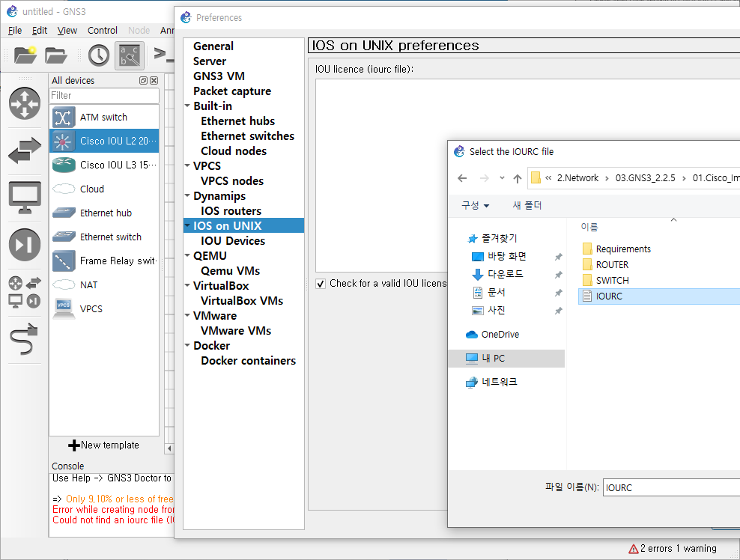Open the View menu
The image size is (740, 560).
67,30
